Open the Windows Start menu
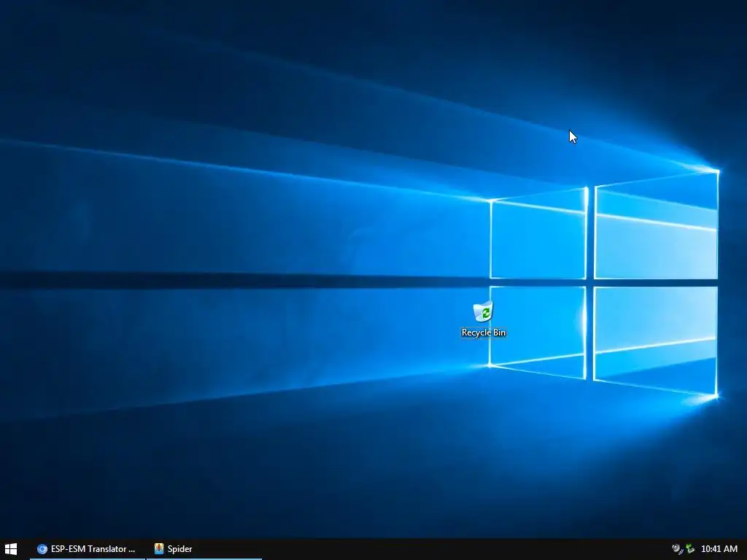This screenshot has width=747, height=560. click(x=10, y=549)
